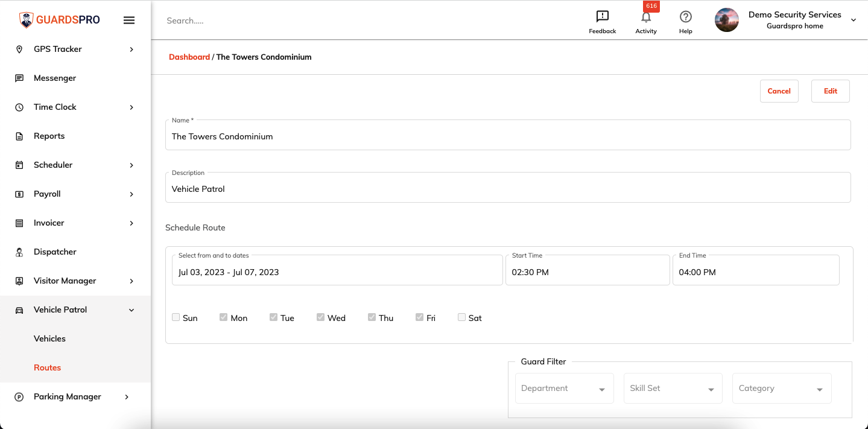Select Vehicles in the sidebar
The height and width of the screenshot is (429, 868).
tap(49, 338)
